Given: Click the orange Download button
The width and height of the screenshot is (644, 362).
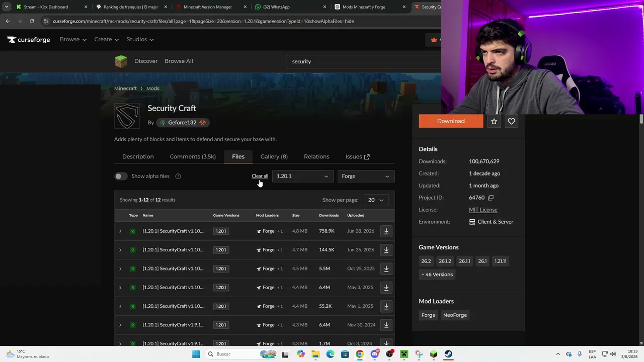Looking at the screenshot, I should [451, 121].
